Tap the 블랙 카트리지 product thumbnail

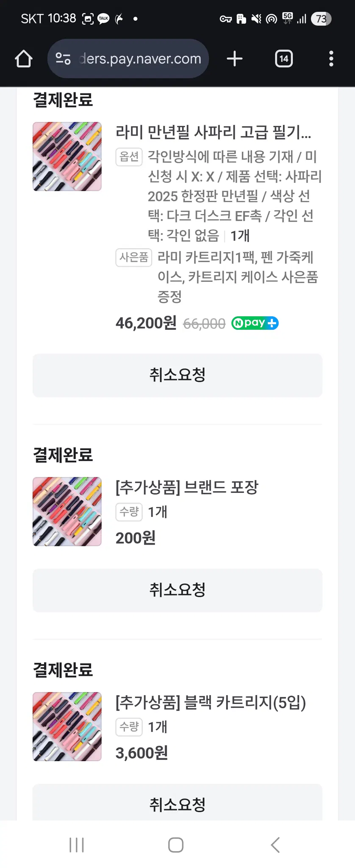point(67,726)
